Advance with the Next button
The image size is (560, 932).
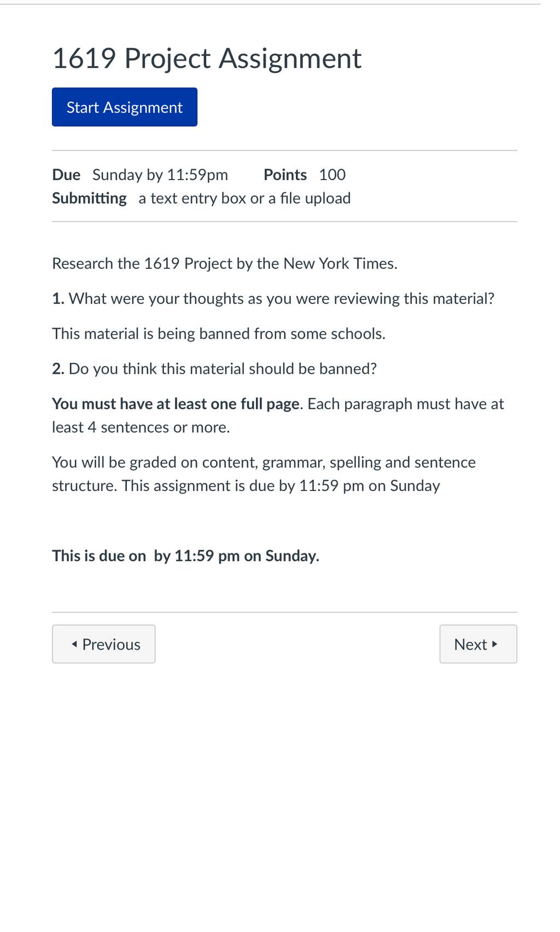click(479, 644)
